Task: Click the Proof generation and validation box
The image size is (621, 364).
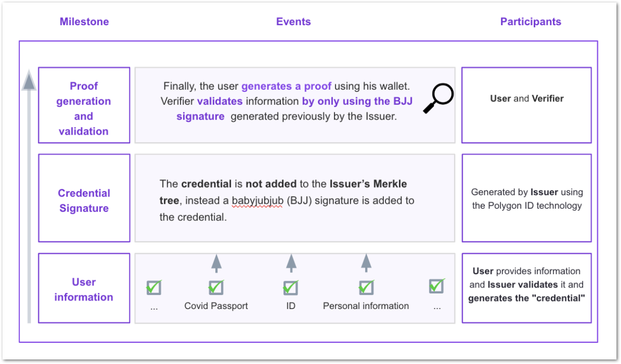Action: 84,105
